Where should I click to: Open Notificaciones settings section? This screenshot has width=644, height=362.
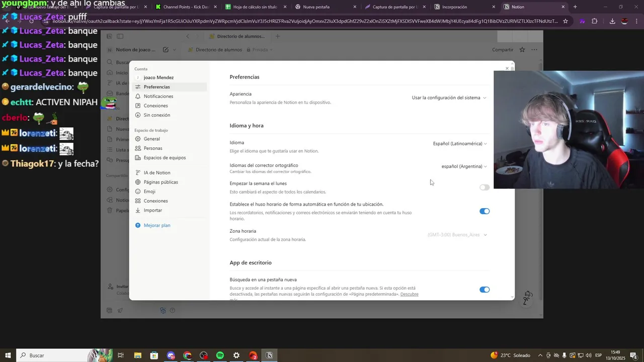(x=169, y=96)
